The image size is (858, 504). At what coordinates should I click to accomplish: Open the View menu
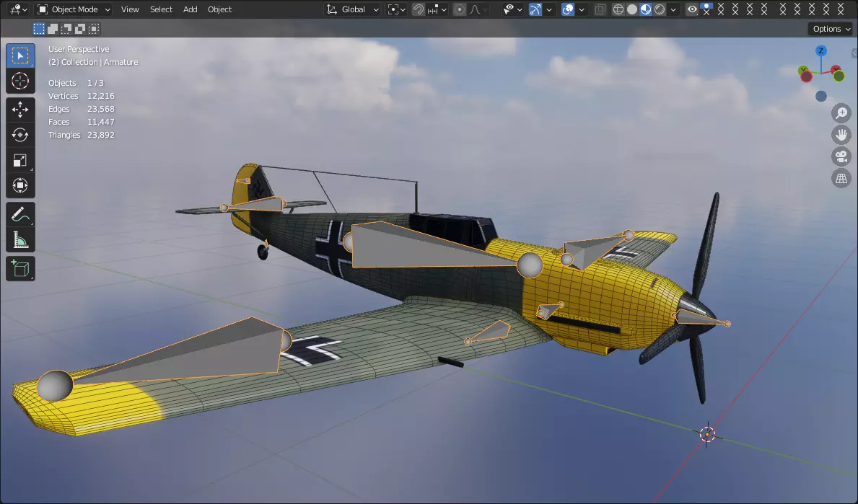[130, 9]
